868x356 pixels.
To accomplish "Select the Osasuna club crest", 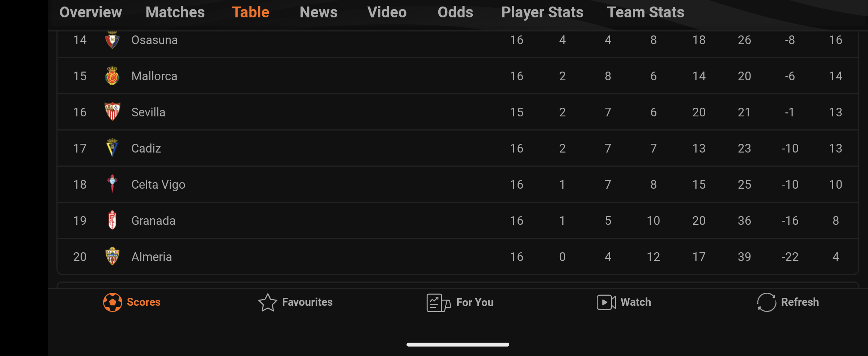I will tap(112, 40).
